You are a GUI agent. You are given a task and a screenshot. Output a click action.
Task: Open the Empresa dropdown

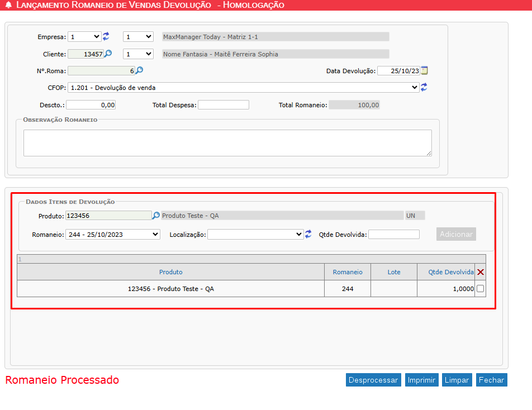pyautogui.click(x=84, y=37)
